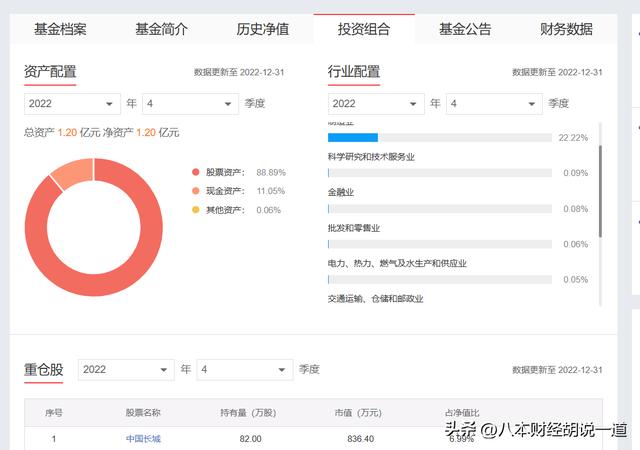Go to the 基金公告 tab
The width and height of the screenshot is (640, 450).
click(x=465, y=29)
